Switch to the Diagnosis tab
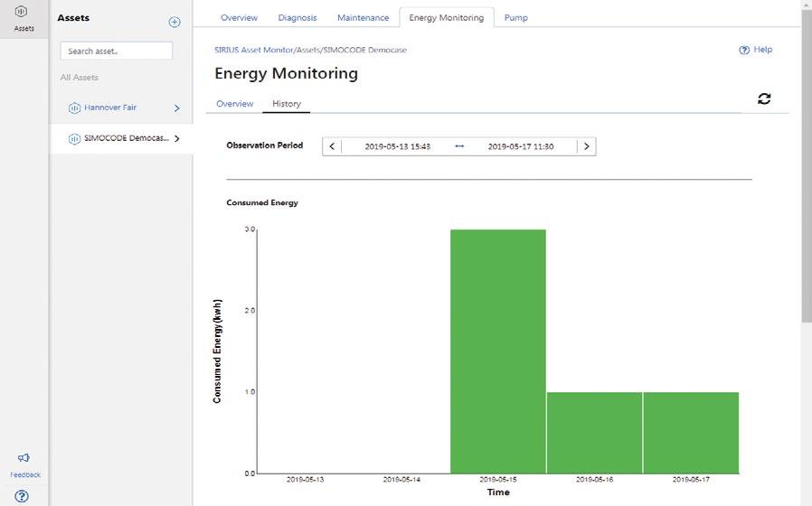Screen dimensions: 812x506 point(297,17)
